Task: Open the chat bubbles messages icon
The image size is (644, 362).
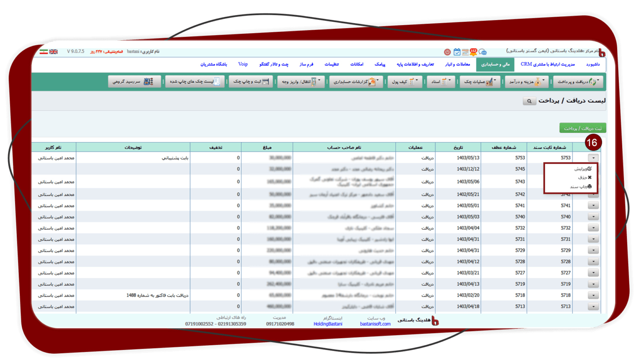Action: (483, 52)
